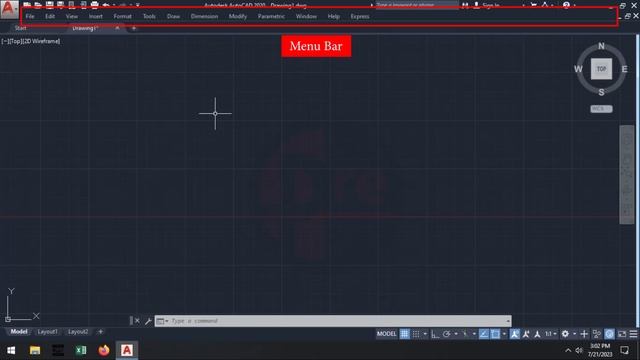This screenshot has height=360, width=640.
Task: Click the [Top] view control label
Action: click(x=15, y=41)
